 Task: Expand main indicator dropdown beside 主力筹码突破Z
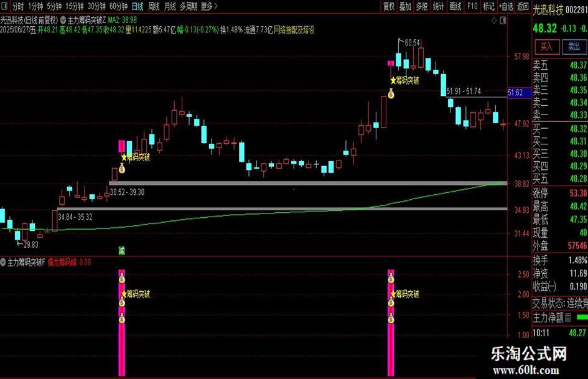click(x=63, y=20)
